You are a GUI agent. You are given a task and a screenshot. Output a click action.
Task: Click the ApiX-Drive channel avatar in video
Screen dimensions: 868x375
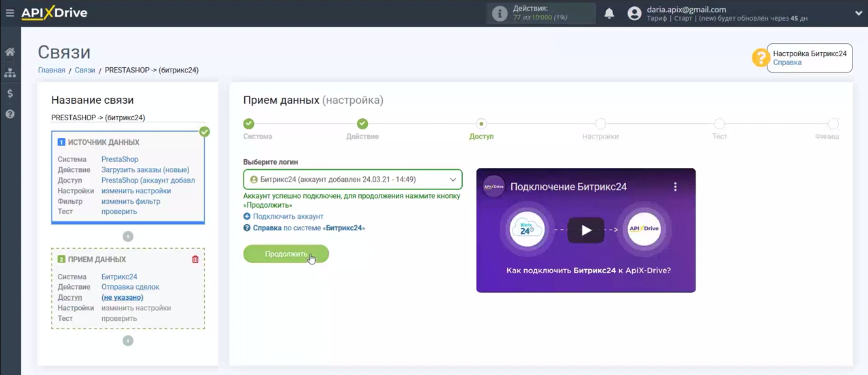pos(494,186)
